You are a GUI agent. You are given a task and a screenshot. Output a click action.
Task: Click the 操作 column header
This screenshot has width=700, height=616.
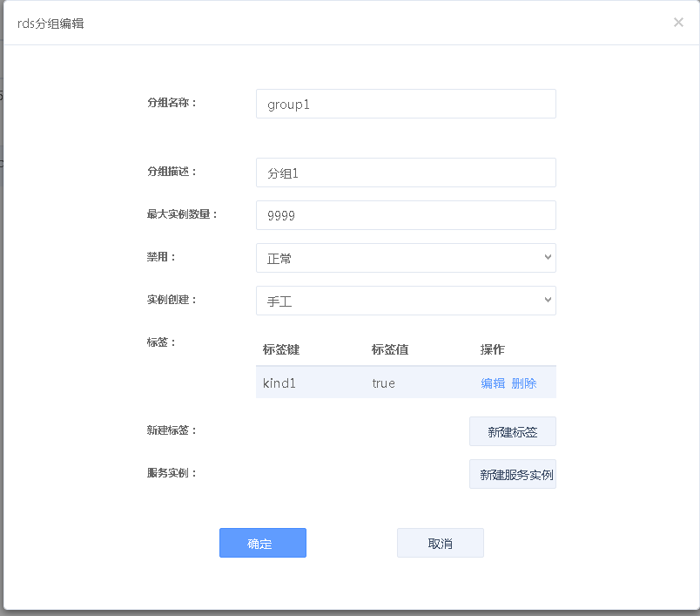pyautogui.click(x=493, y=349)
